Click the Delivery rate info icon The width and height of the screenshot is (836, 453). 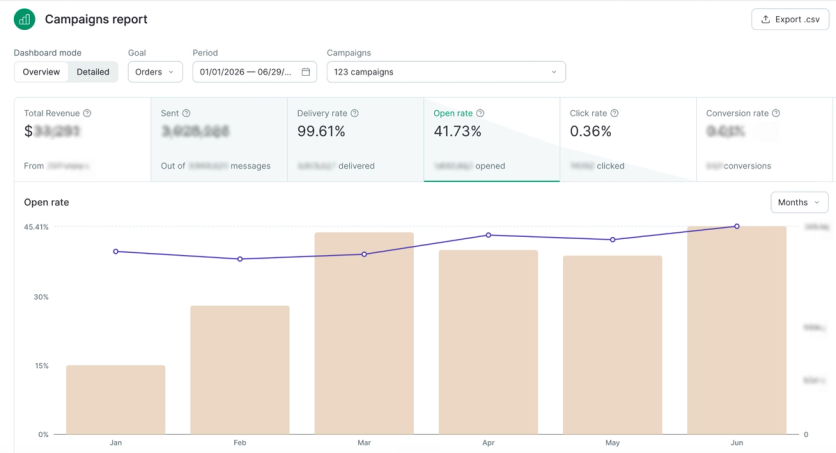[355, 113]
